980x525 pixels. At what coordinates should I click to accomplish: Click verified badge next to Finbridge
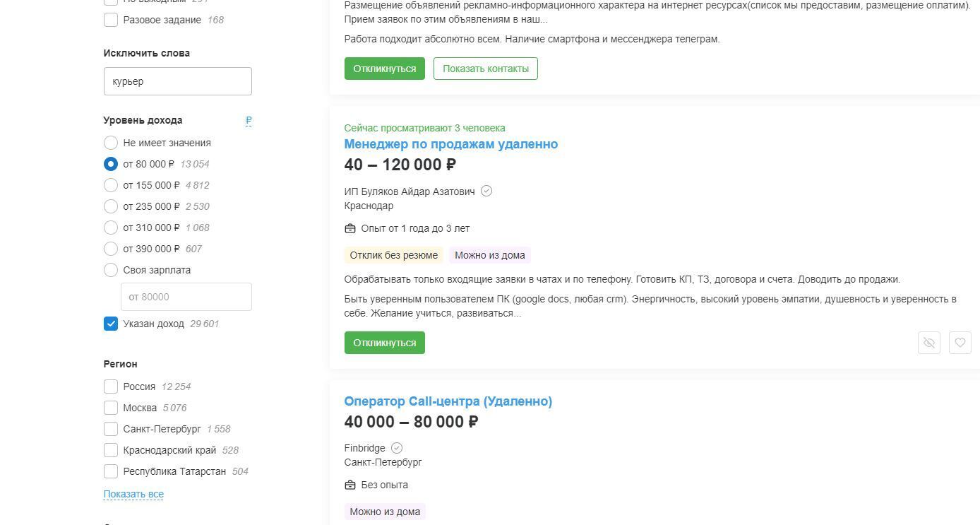click(397, 448)
